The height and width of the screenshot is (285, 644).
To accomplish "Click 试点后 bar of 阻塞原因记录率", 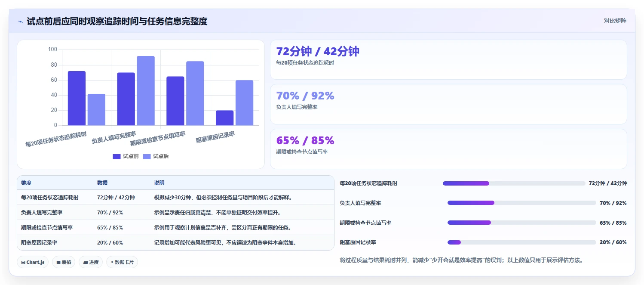I will [245, 103].
